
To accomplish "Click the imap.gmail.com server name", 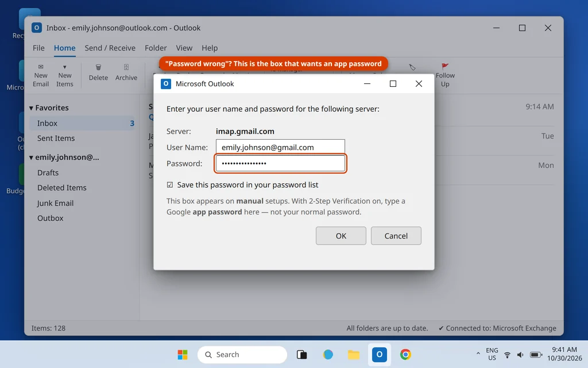I will (x=245, y=132).
